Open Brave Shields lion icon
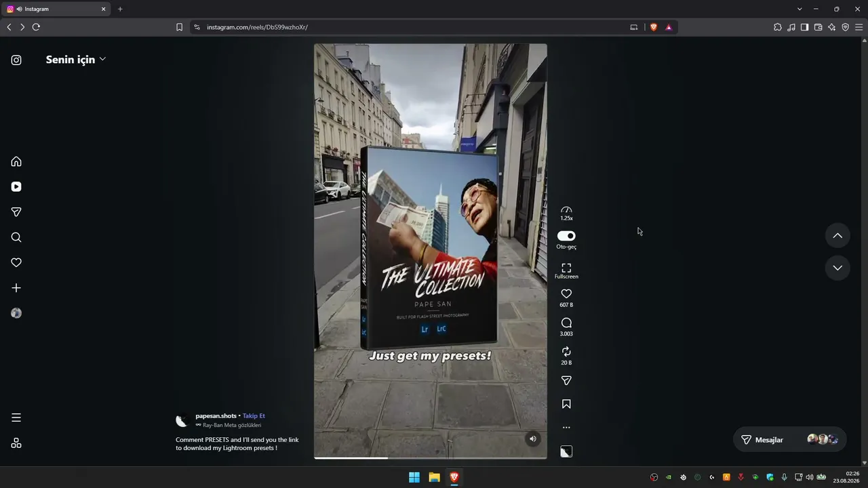The width and height of the screenshot is (868, 488). click(654, 27)
